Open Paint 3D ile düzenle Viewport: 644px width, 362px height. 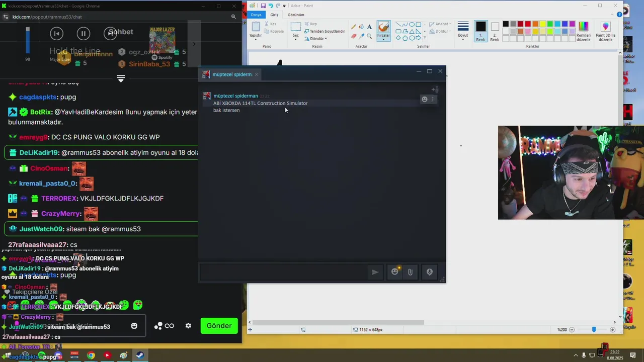coord(605,30)
